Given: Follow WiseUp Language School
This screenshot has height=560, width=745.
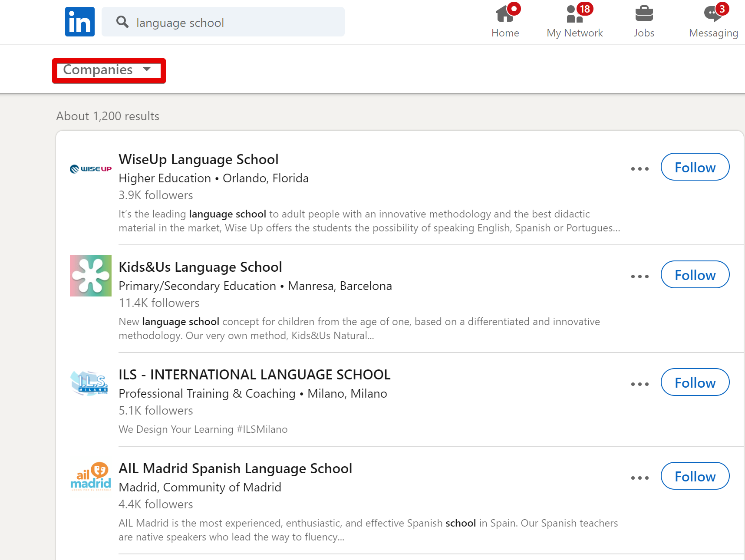Looking at the screenshot, I should pyautogui.click(x=695, y=167).
